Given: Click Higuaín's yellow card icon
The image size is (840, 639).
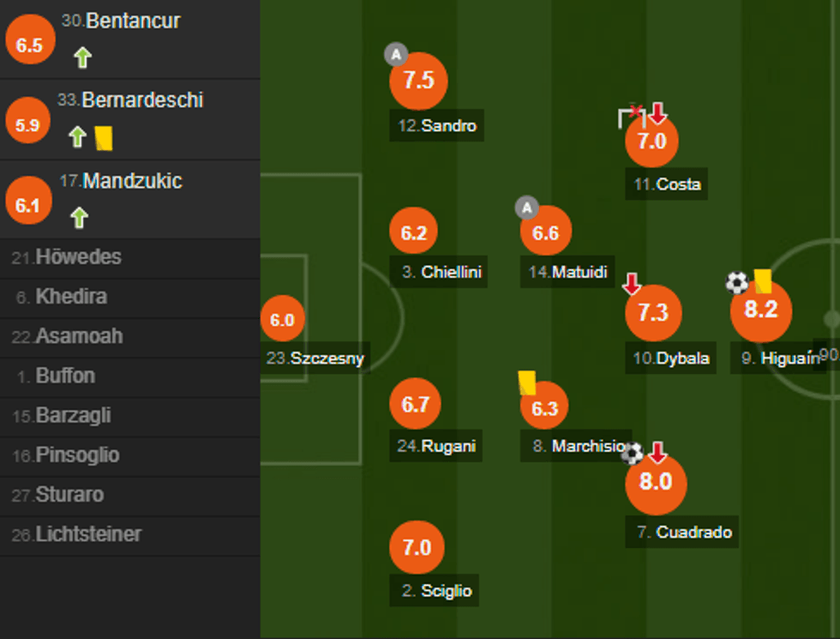Looking at the screenshot, I should (x=762, y=281).
